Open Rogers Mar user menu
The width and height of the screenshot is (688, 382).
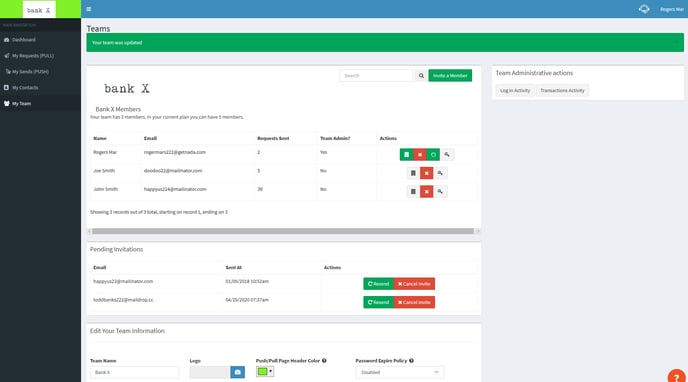(x=672, y=9)
